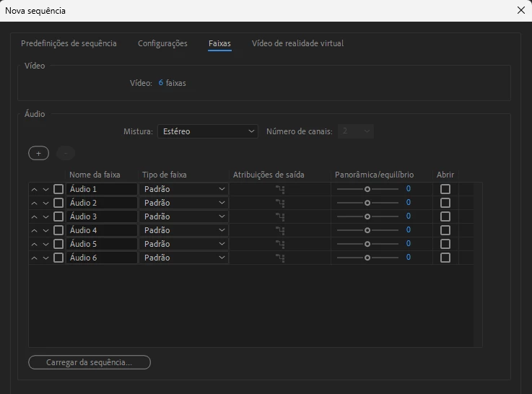Viewport: 532px width, 394px height.
Task: Switch to Predefinições de sequência tab
Action: (69, 43)
